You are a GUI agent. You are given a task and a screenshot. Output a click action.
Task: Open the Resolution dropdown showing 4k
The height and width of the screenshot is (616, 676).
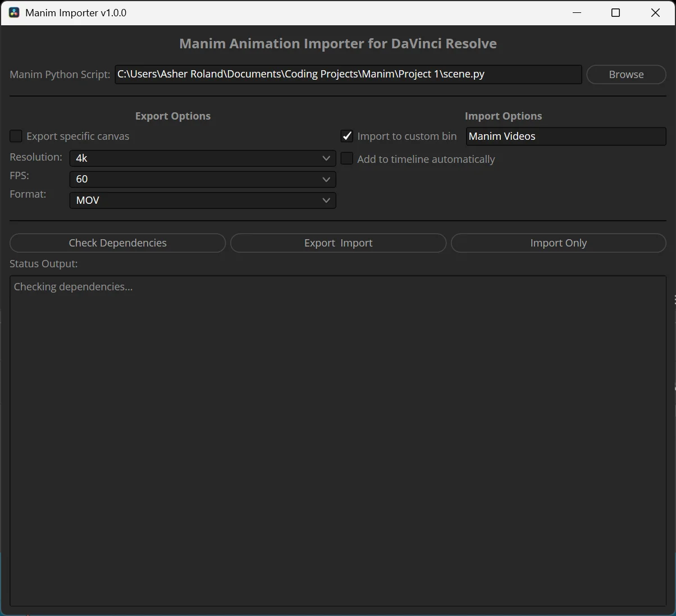[203, 158]
